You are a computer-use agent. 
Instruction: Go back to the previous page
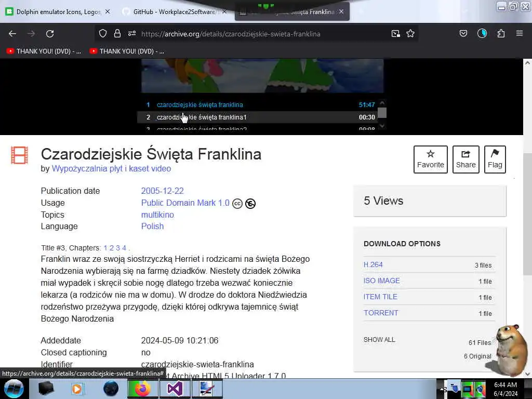(12, 34)
